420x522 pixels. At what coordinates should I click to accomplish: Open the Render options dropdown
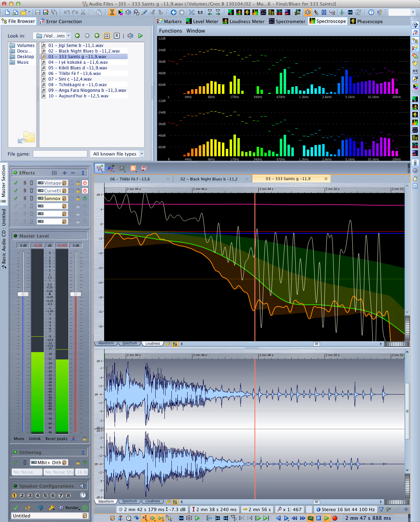pos(73,508)
